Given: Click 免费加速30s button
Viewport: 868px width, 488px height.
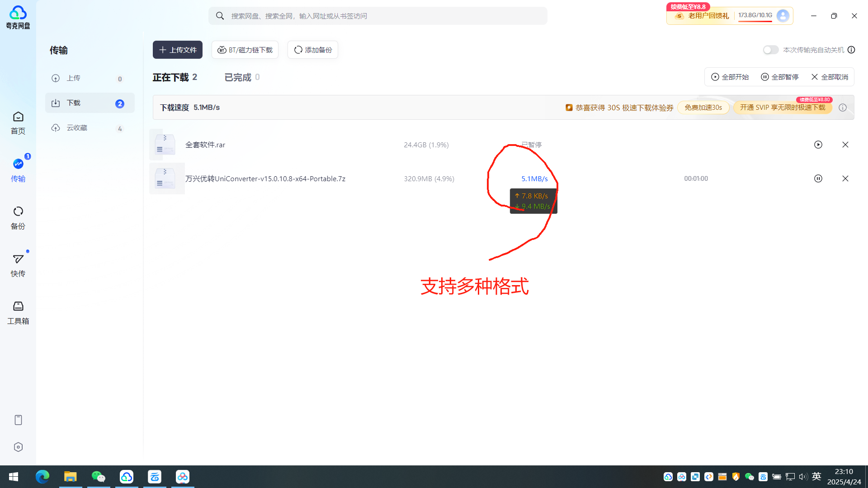Looking at the screenshot, I should click(703, 108).
